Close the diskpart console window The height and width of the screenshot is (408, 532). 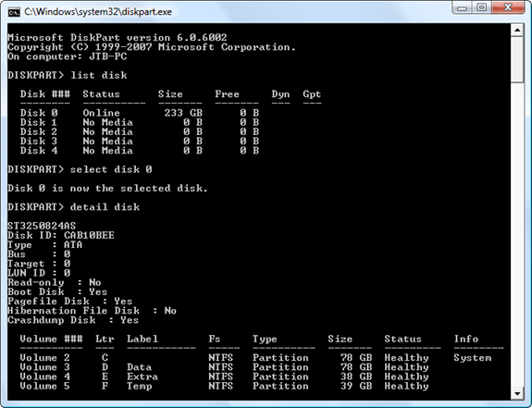(508, 7)
